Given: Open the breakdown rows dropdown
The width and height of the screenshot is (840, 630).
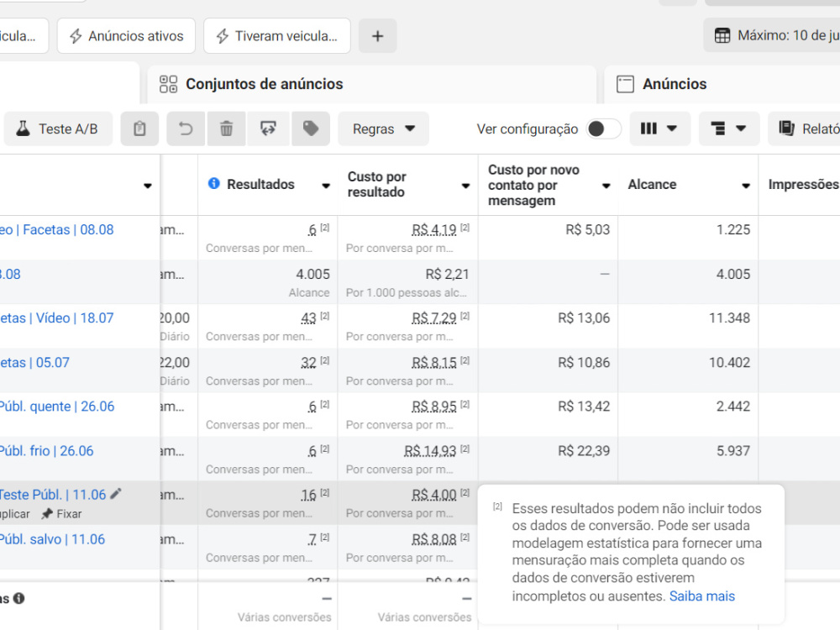Looking at the screenshot, I should click(728, 129).
